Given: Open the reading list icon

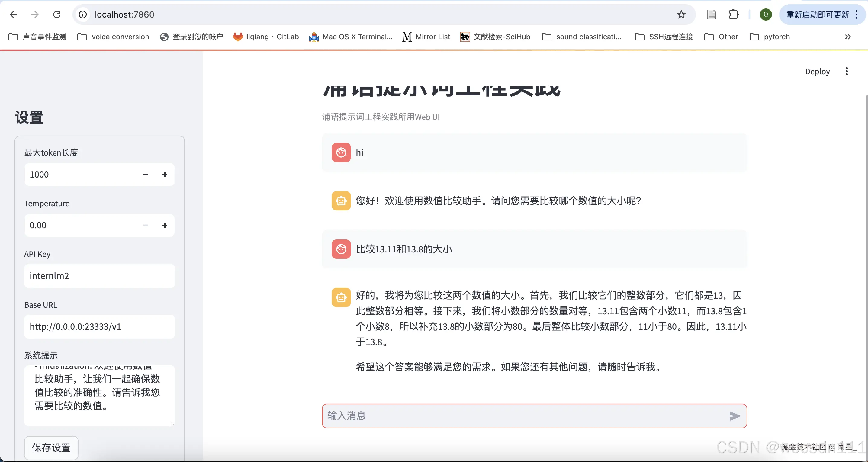Looking at the screenshot, I should [x=711, y=14].
